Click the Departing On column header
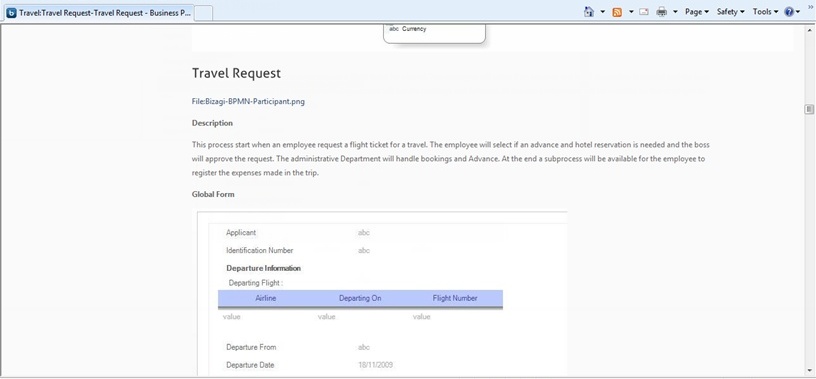The width and height of the screenshot is (816, 379). [360, 298]
